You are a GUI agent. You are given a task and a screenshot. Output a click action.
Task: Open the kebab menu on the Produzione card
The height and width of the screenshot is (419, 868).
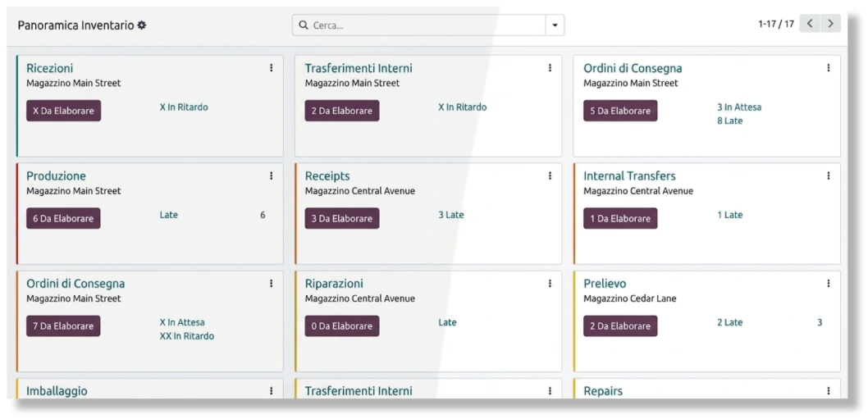pos(272,175)
